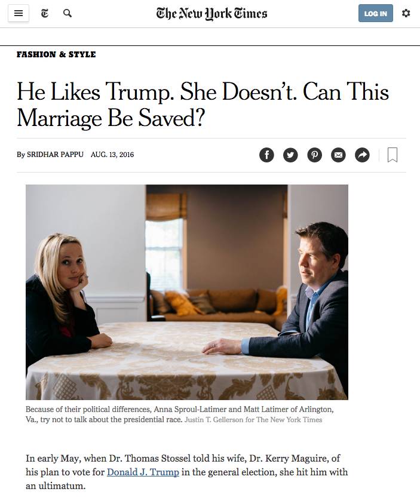Go to The New York Times homepage logo
Screen dimensions: 420x504
click(x=211, y=14)
